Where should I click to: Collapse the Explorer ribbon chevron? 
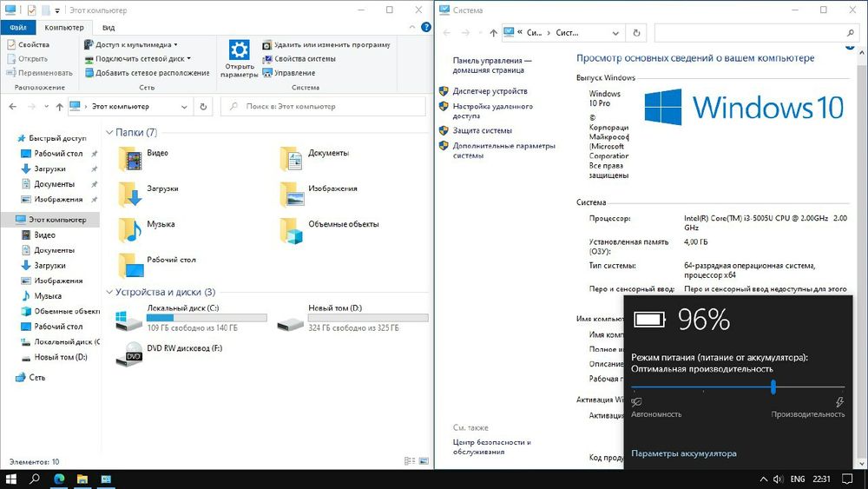coord(411,27)
